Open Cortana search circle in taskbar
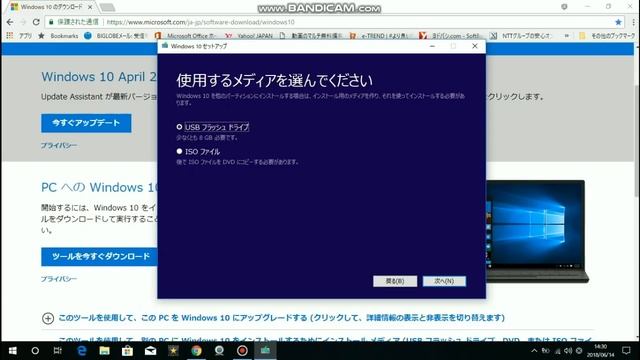The height and width of the screenshot is (360, 640). (35, 351)
